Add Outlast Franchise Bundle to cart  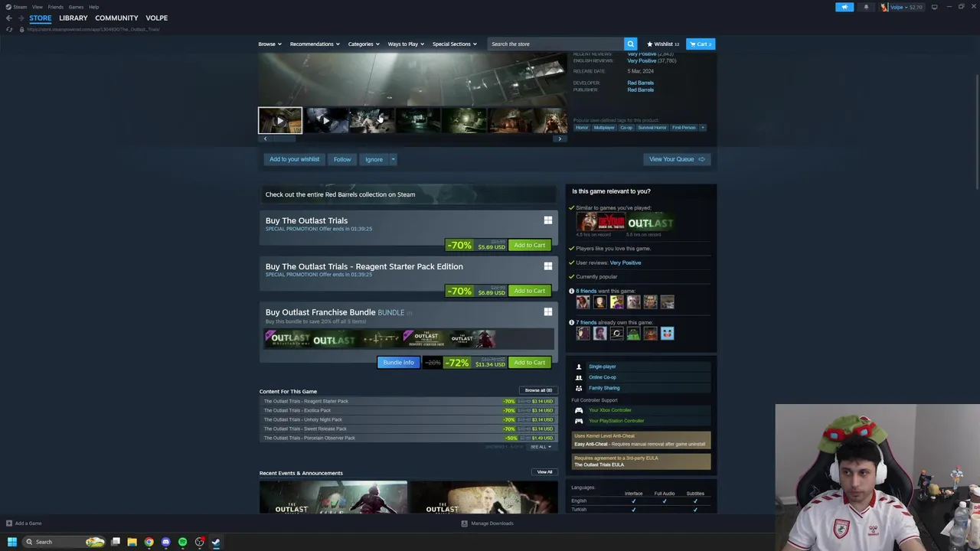529,363
